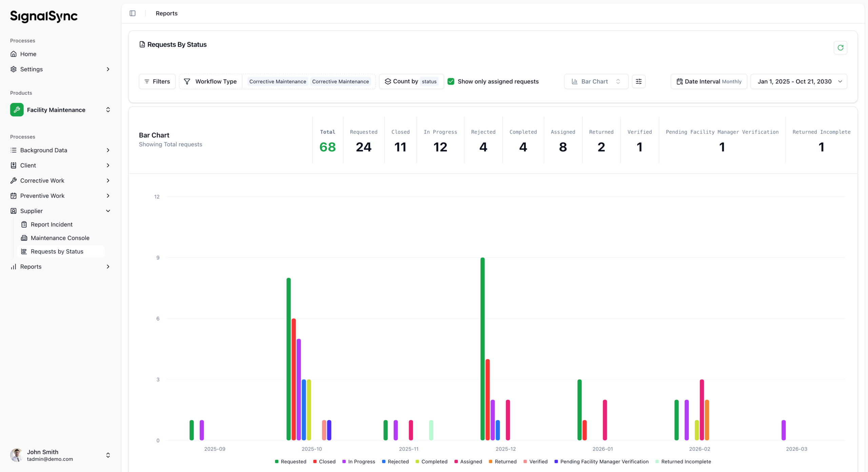Open Maintenance Console menu item
868x472 pixels.
click(x=60, y=238)
